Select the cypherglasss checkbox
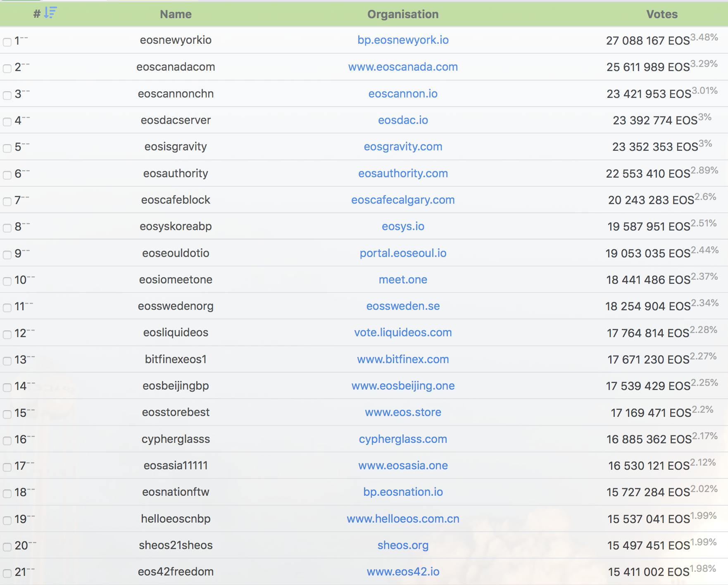728x585 pixels. coord(7,441)
